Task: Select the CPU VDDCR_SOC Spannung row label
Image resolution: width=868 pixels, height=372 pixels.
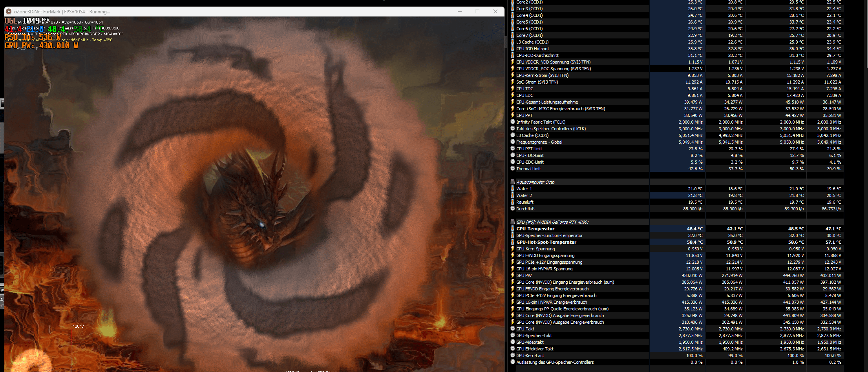Action: [554, 69]
